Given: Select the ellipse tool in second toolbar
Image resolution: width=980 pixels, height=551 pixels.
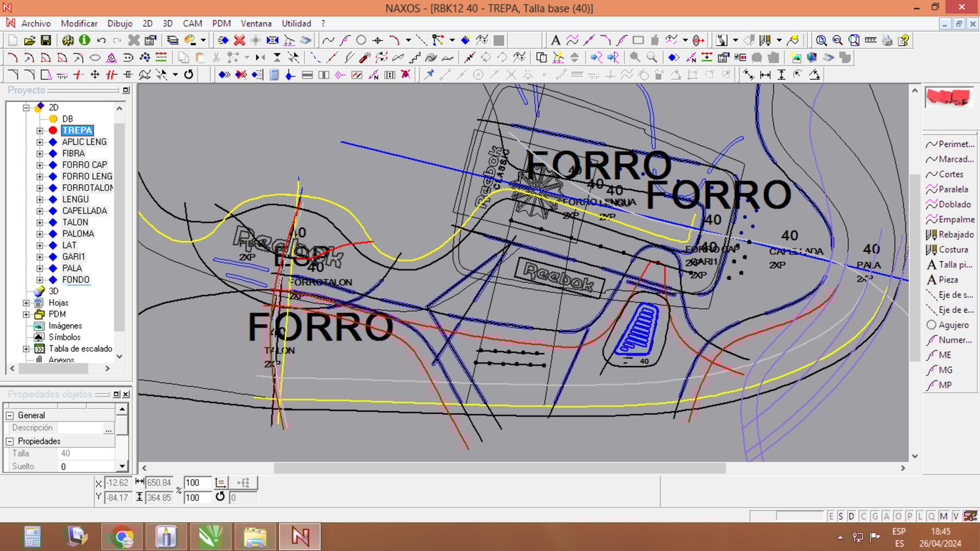Looking at the screenshot, I should click(95, 58).
